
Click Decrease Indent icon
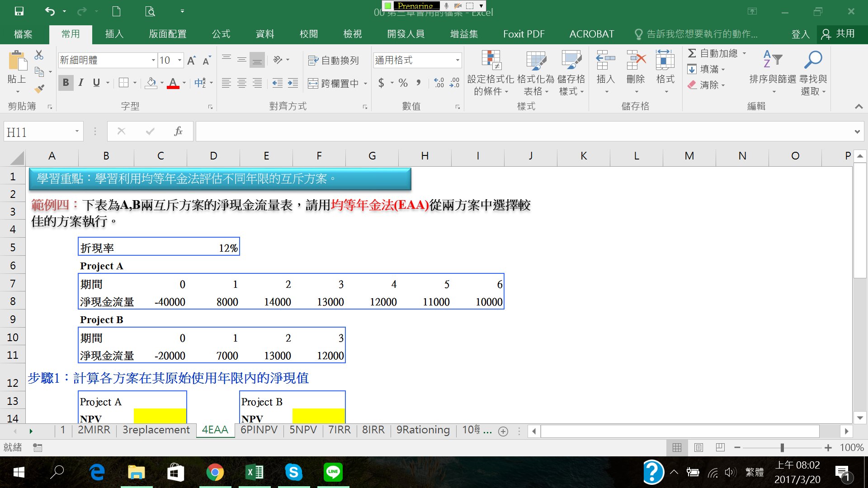[277, 83]
